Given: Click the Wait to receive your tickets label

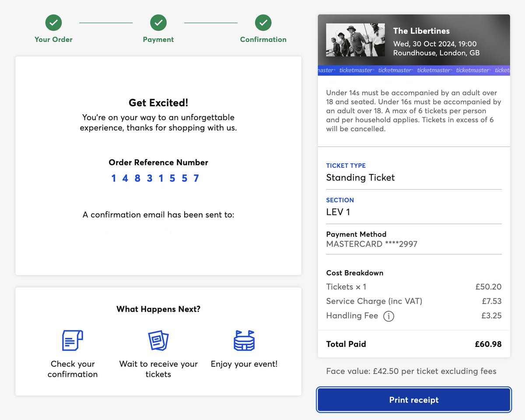Looking at the screenshot, I should [x=158, y=369].
